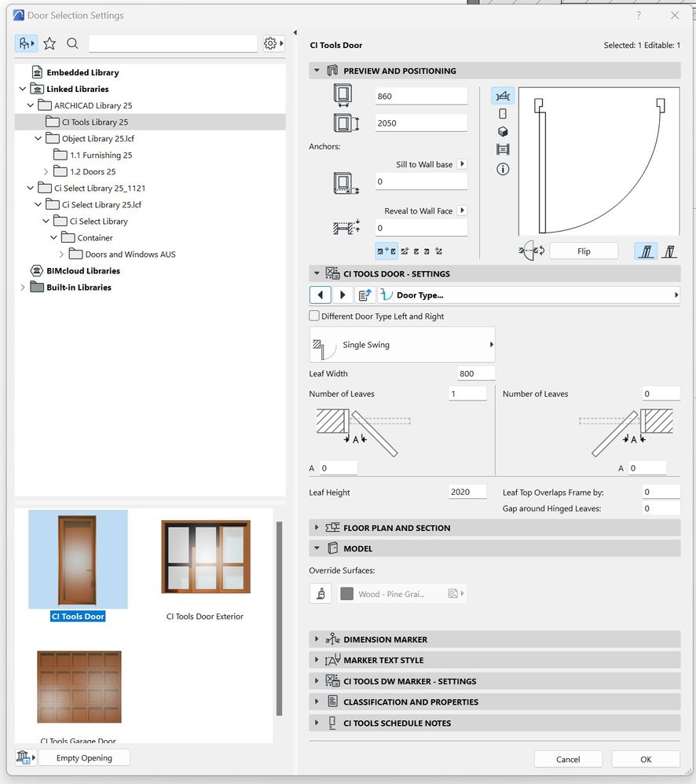Select CI Tools Door thumbnail
Screen dimensions: 696x784
[78, 559]
